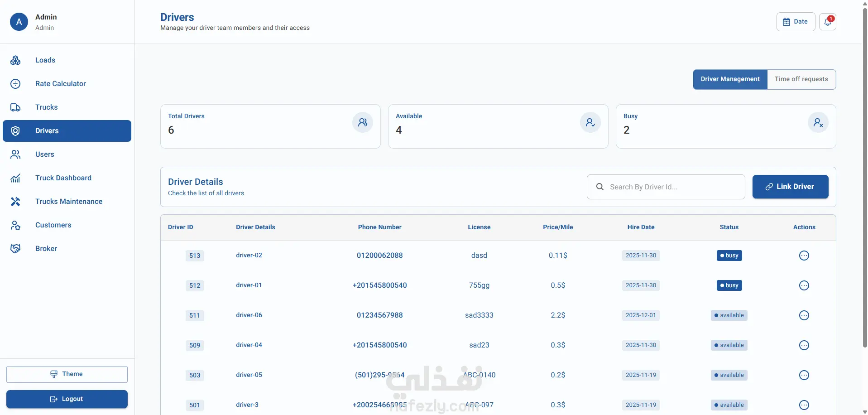The image size is (868, 415).
Task: Click the Logout button
Action: (x=67, y=399)
